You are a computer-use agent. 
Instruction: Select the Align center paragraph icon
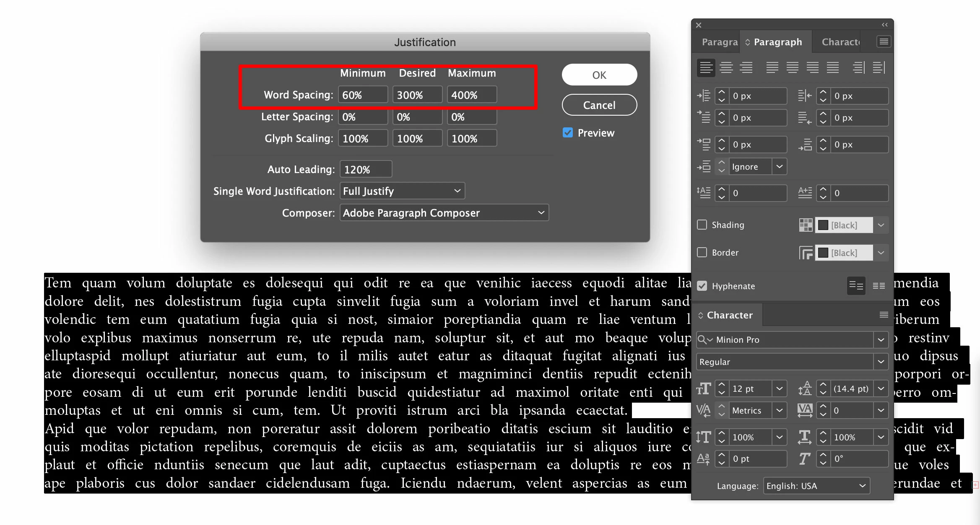726,67
